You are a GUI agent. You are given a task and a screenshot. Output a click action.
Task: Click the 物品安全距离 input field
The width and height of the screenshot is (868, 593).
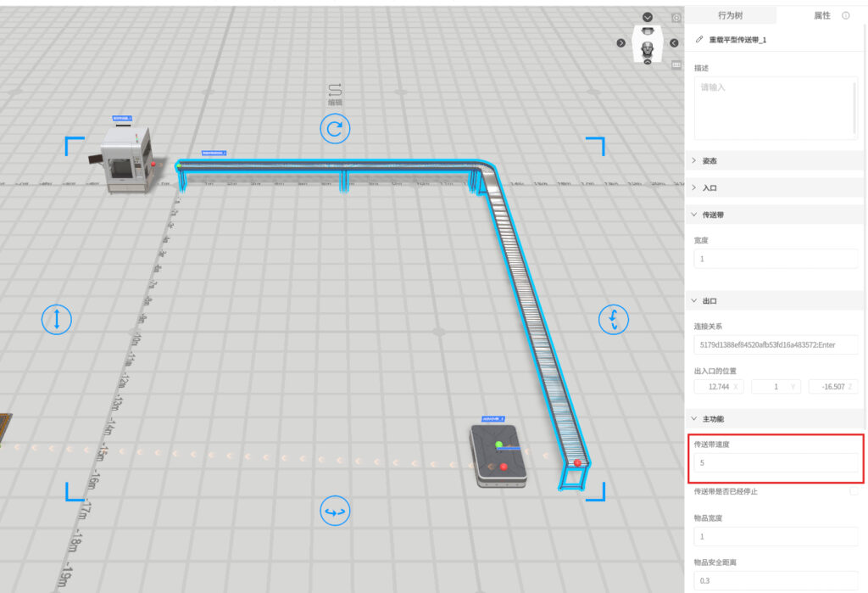point(776,581)
